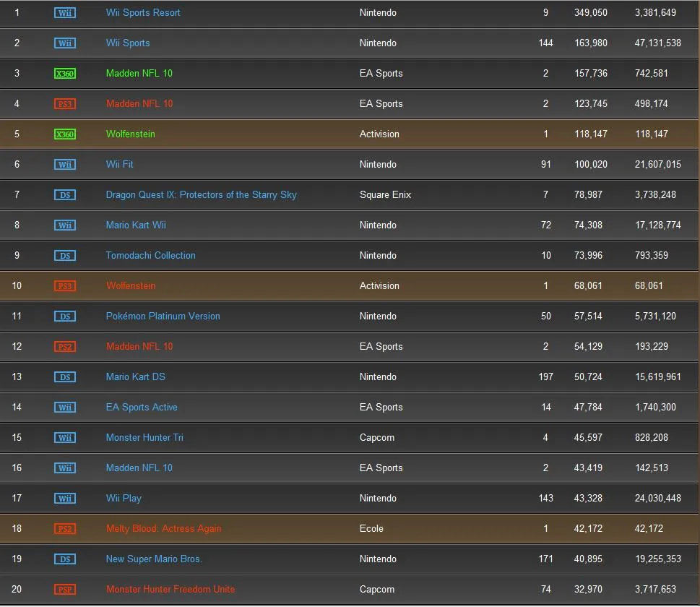Open the Monster Hunter Tri link

[x=144, y=438]
